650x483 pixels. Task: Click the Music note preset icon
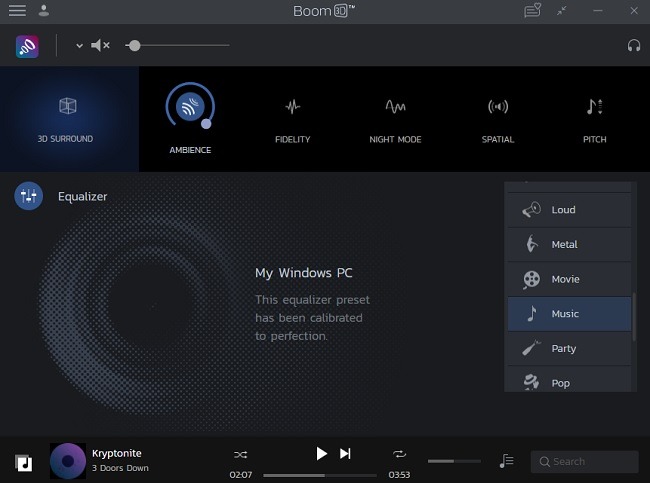pos(532,314)
